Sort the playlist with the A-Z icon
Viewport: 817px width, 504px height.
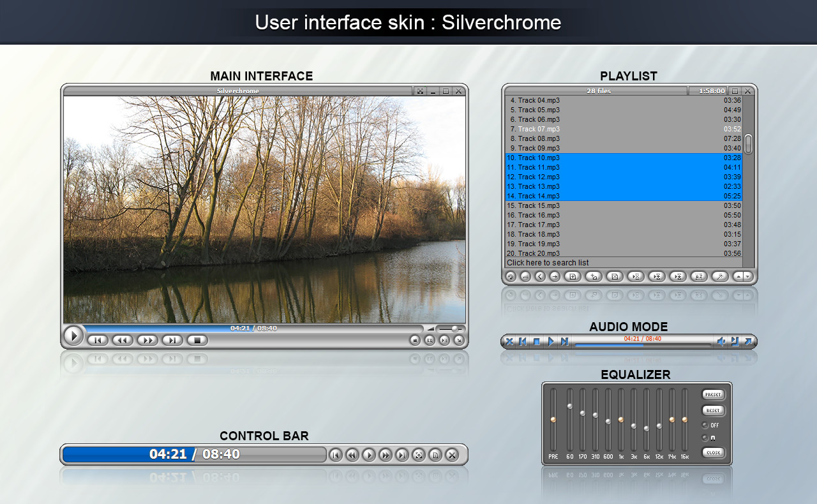pyautogui.click(x=700, y=276)
